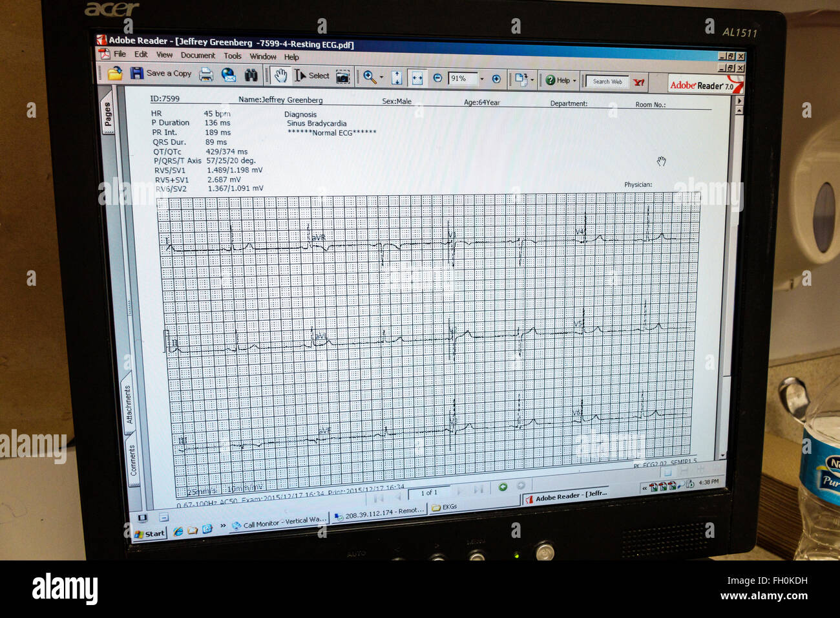Open the Document menu
Viewport: 840px width, 618px height.
click(198, 56)
